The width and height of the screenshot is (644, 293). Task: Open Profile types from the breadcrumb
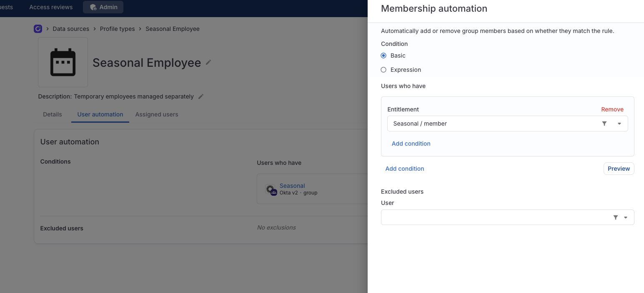click(117, 28)
